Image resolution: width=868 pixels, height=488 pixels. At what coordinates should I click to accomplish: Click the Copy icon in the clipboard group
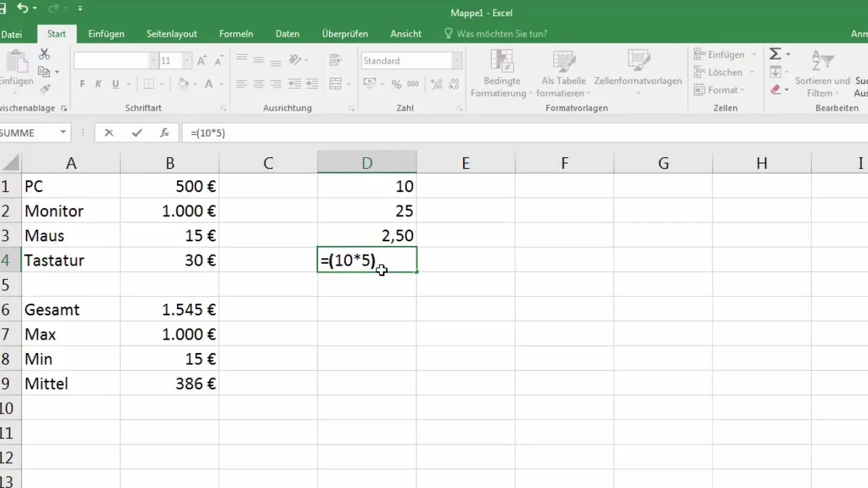coord(45,72)
